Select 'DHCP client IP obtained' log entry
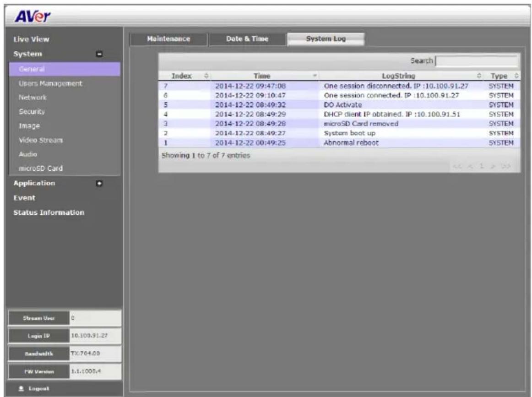Image resolution: width=532 pixels, height=397 pixels. pyautogui.click(x=339, y=114)
